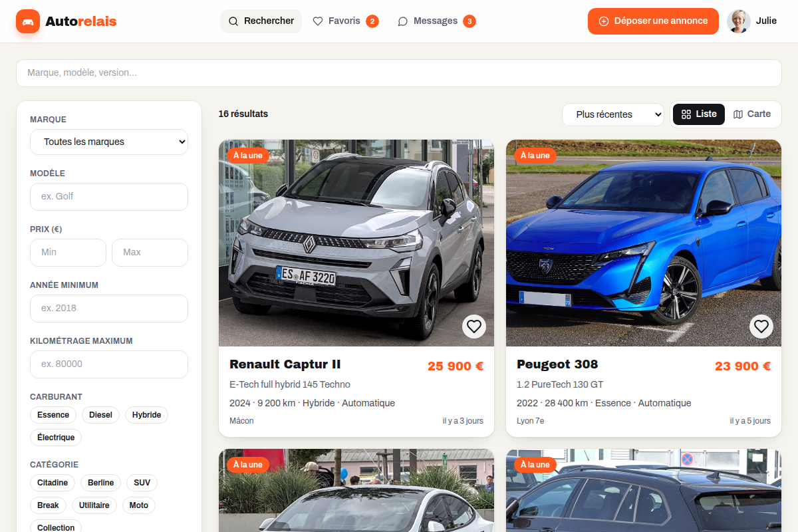Toggle the Citadine category chip

(x=53, y=483)
